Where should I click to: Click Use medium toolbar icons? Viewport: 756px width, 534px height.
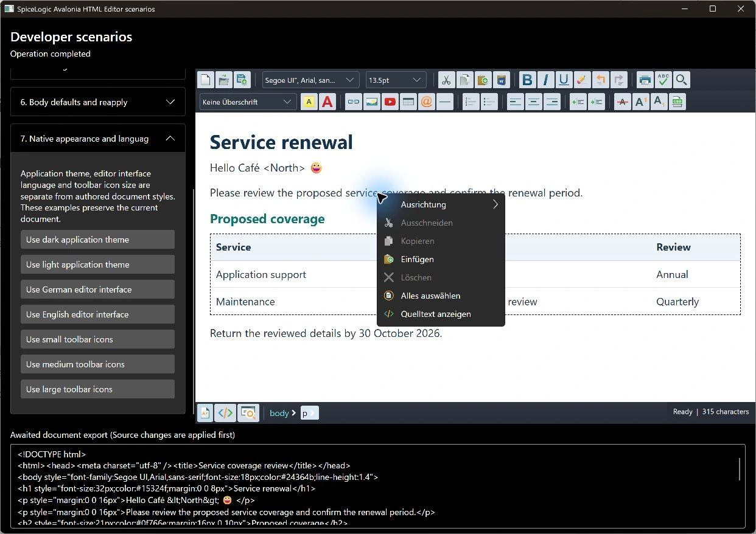point(97,364)
